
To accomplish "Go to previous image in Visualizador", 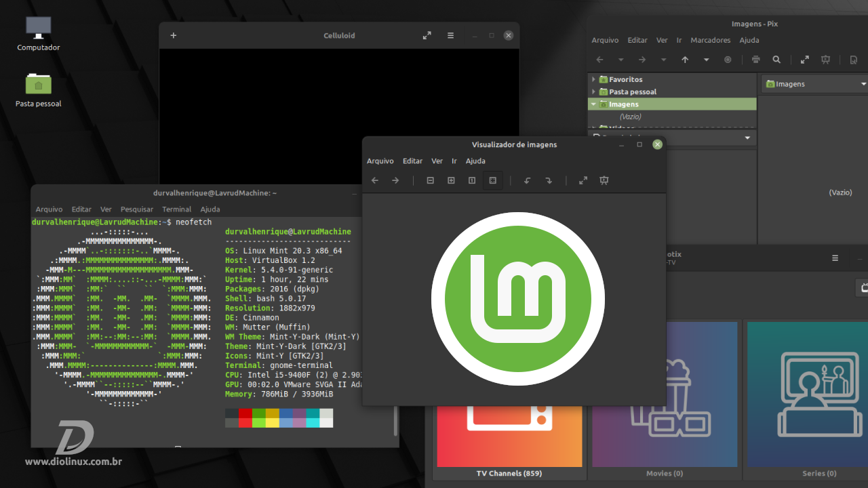I will point(375,180).
